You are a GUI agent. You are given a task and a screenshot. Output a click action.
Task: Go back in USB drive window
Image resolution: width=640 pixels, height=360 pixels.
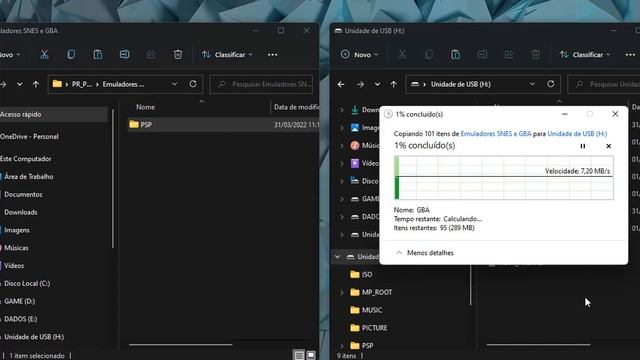pyautogui.click(x=341, y=84)
